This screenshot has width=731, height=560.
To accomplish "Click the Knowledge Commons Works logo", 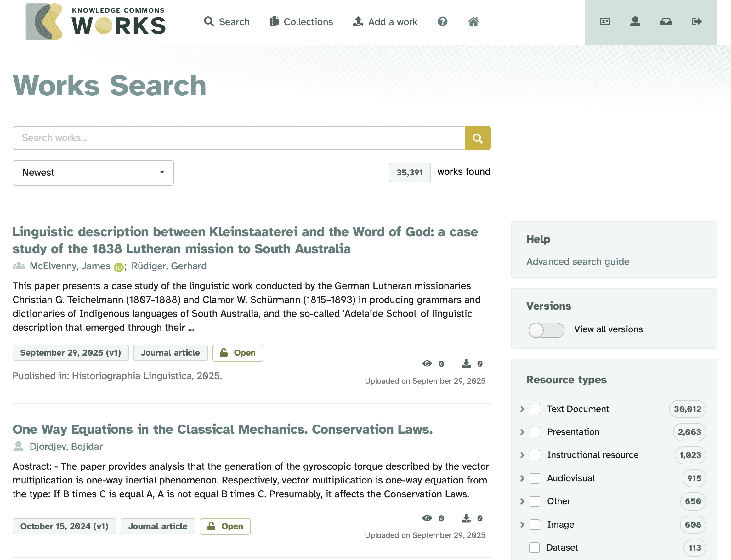I will (x=96, y=22).
